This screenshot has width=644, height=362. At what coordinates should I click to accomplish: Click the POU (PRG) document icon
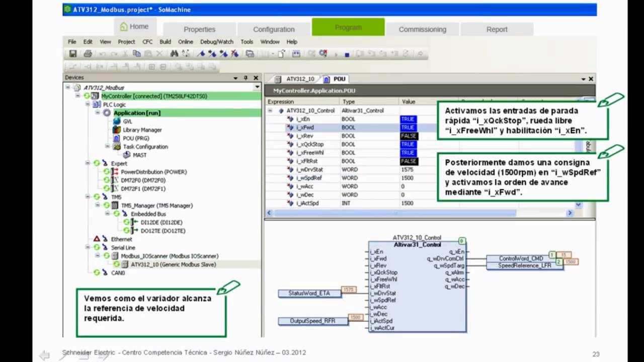click(117, 138)
